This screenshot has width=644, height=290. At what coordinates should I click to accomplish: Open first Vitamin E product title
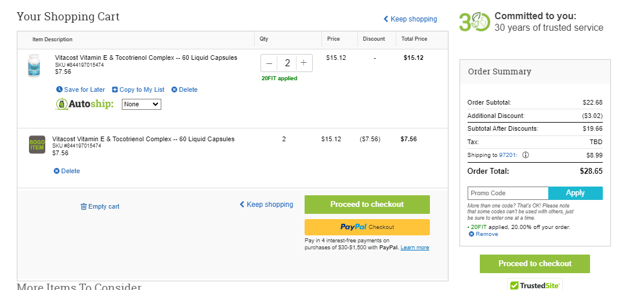[x=146, y=58]
